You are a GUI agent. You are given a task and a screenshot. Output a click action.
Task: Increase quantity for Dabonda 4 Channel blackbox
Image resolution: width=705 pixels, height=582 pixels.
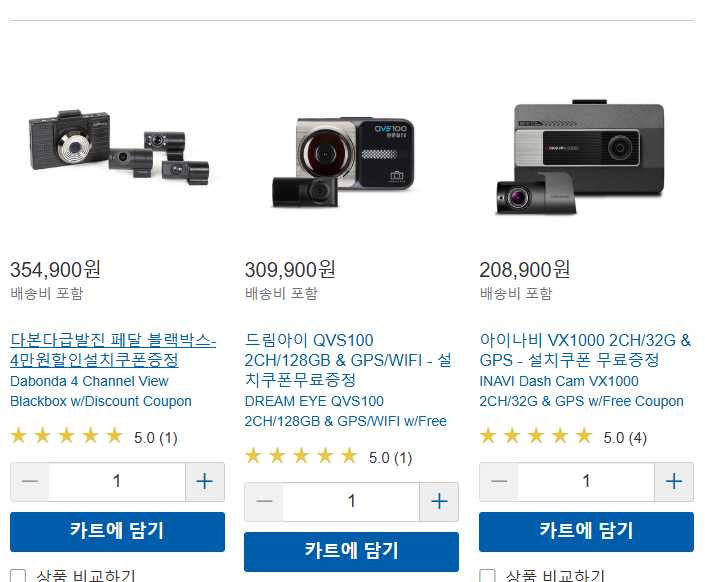[205, 482]
